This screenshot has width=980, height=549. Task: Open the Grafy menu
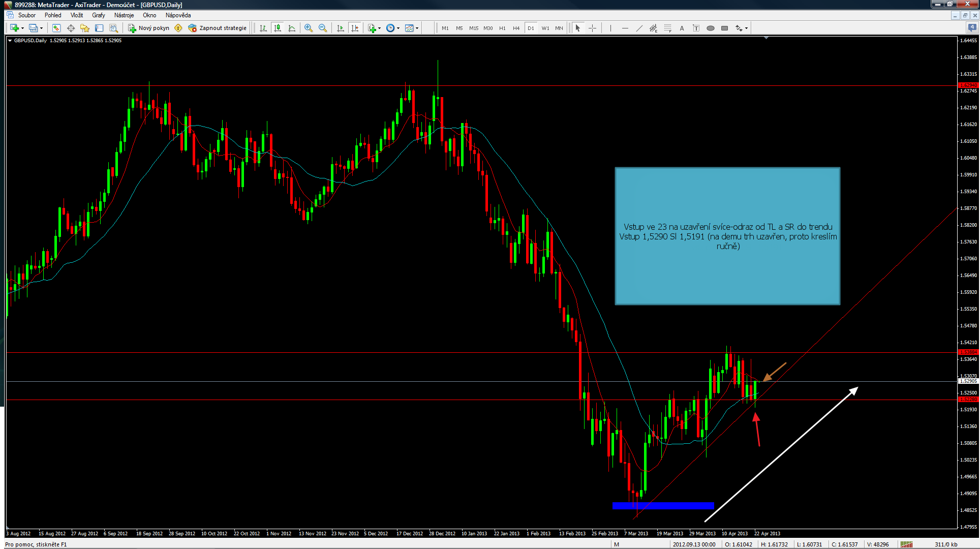click(x=98, y=15)
